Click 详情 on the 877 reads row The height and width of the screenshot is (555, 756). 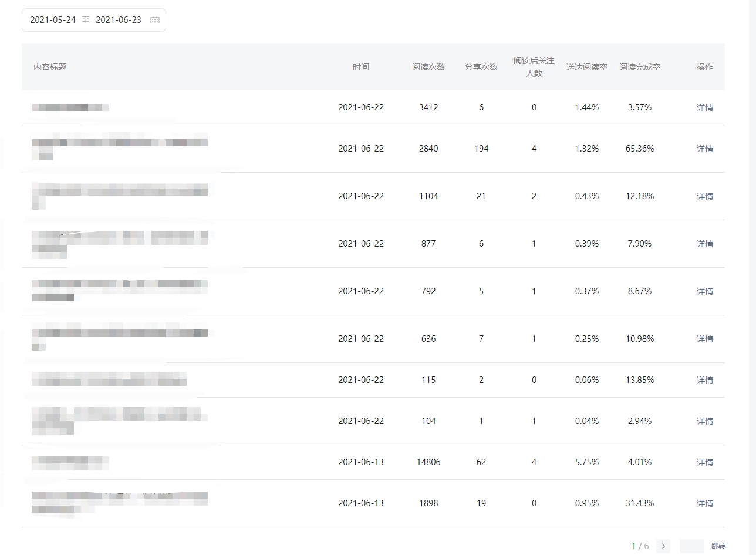point(705,244)
